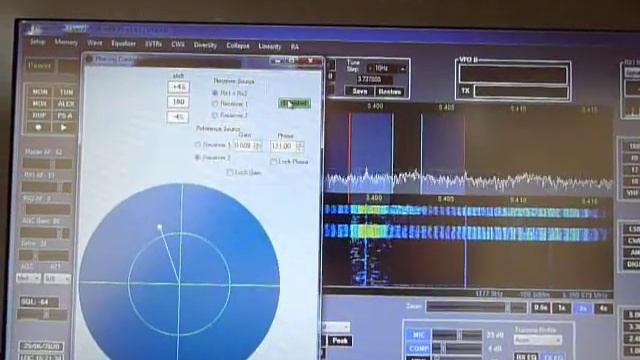The width and height of the screenshot is (640, 360).
Task: Adjust the AGC Gain slider
Action: (x=44, y=233)
